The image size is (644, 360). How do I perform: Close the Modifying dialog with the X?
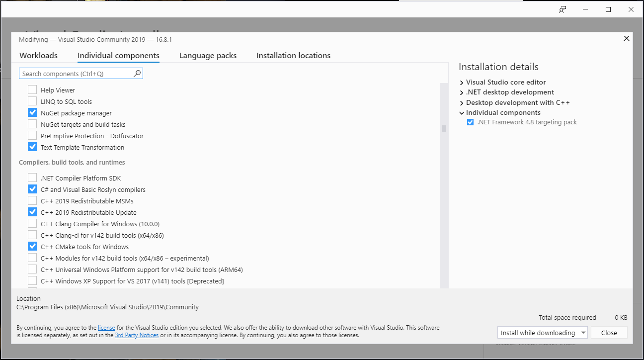627,38
